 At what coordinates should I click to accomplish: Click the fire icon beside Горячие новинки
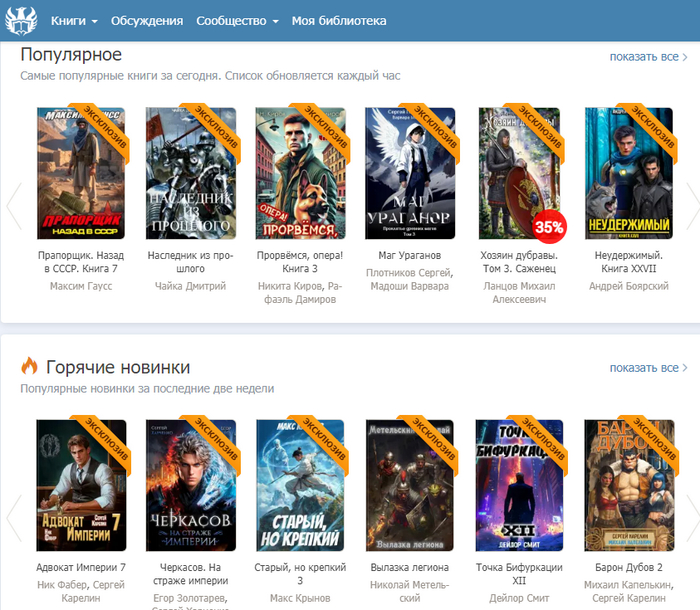point(29,367)
